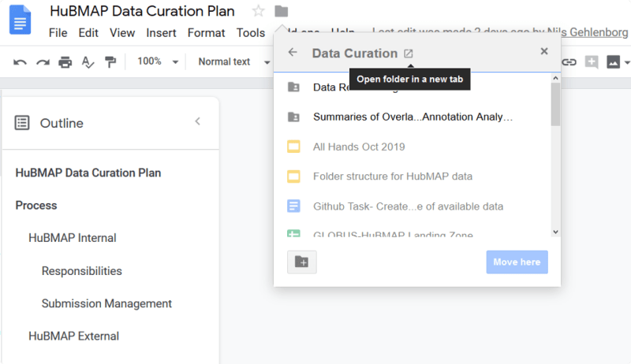Collapse the document Outline panel
The width and height of the screenshot is (631, 364).
coord(198,121)
